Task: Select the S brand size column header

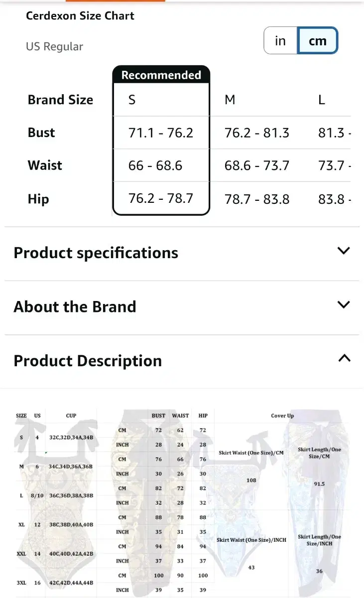Action: [132, 100]
